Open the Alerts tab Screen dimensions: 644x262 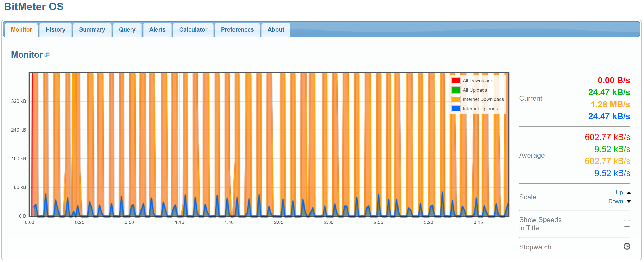[x=157, y=30]
